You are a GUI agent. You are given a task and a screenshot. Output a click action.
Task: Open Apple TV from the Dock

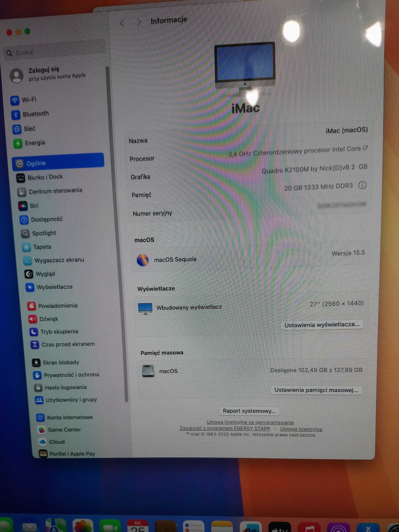coord(279,527)
